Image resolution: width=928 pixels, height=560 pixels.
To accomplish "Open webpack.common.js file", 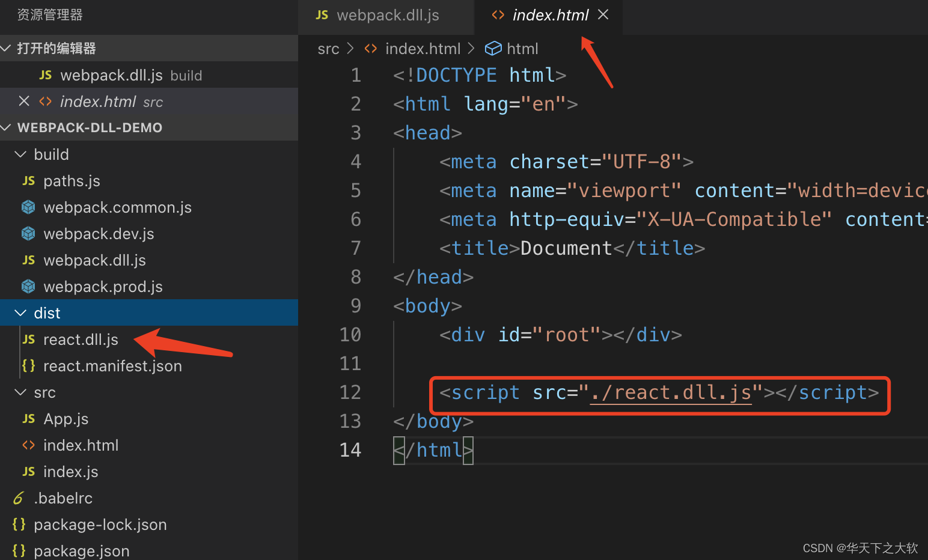I will [x=149, y=207].
